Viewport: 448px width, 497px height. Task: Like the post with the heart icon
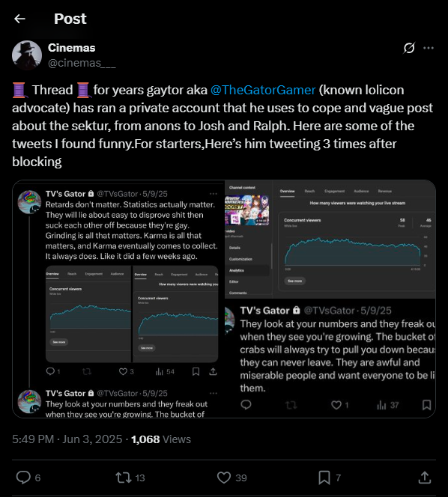224,478
